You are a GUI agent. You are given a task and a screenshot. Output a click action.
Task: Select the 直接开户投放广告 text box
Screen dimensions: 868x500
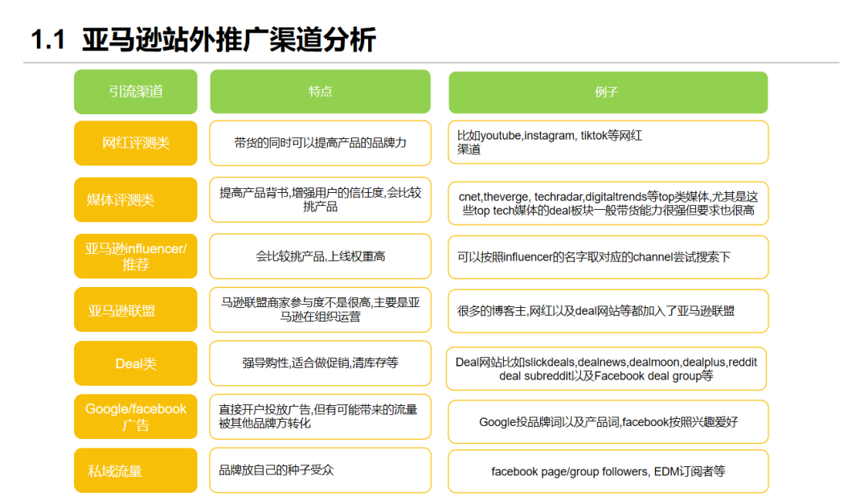(x=320, y=417)
